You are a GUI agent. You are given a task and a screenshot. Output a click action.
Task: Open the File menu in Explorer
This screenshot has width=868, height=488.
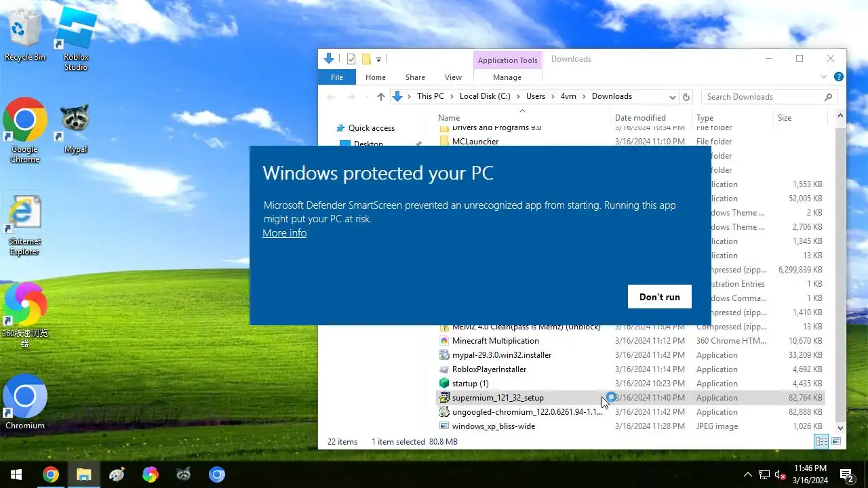[337, 77]
